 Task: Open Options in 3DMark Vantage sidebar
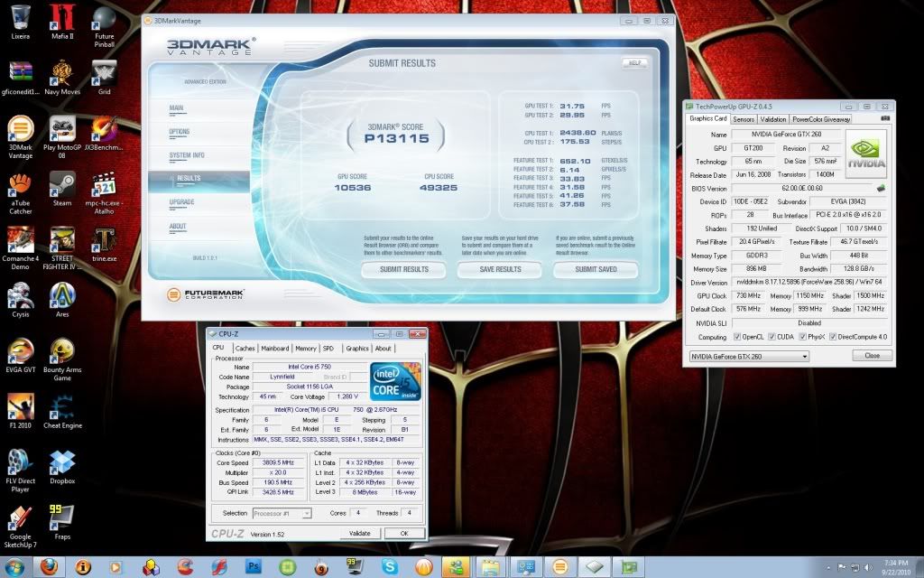point(180,132)
